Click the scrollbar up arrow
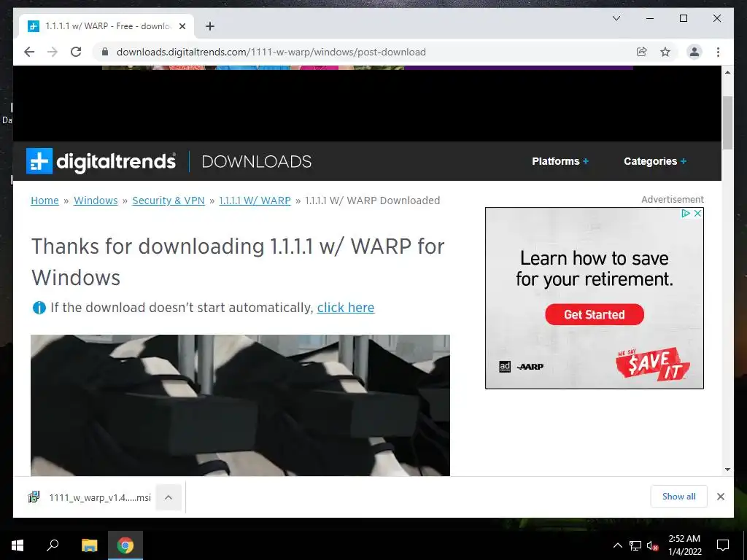747x560 pixels. 727,72
